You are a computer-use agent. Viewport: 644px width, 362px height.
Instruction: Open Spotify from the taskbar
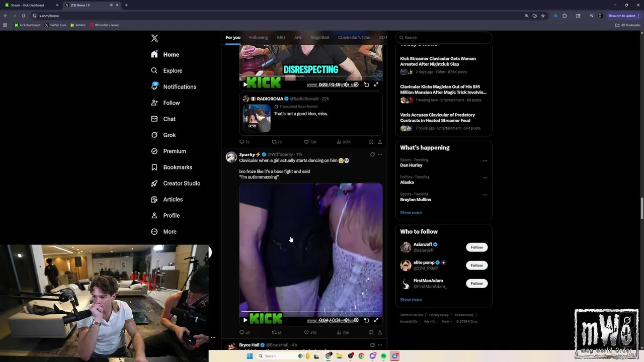(x=383, y=356)
